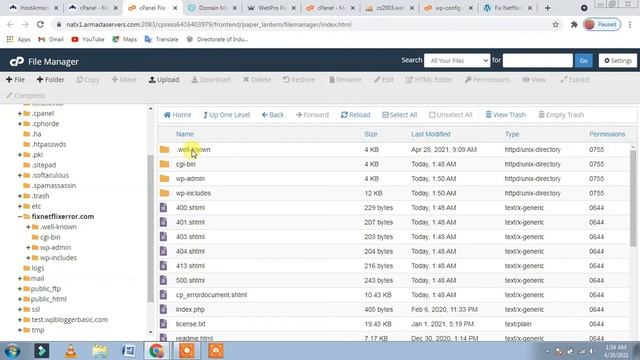Viewport: 640px width, 360px height.
Task: Click Unselect All checkbox
Action: click(450, 115)
